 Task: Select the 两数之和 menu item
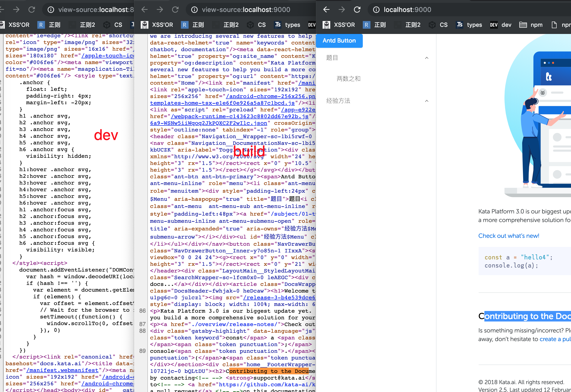coord(348,79)
